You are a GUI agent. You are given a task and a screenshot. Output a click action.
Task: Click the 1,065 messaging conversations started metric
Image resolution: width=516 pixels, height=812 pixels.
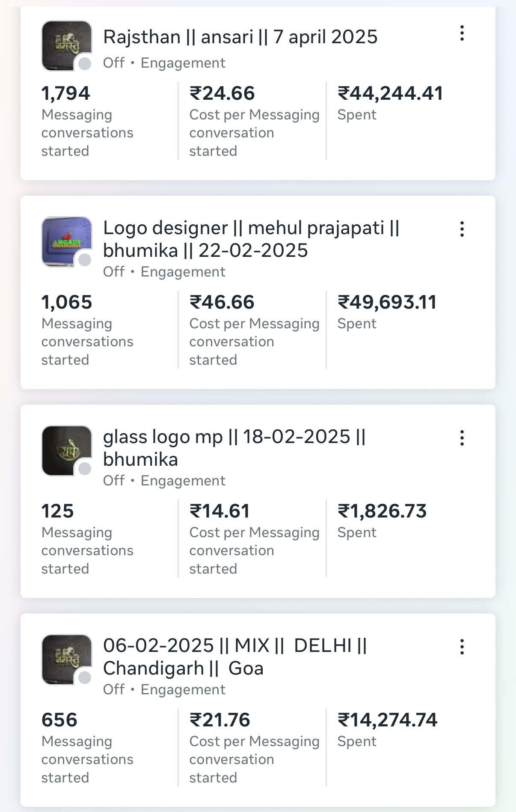(67, 303)
